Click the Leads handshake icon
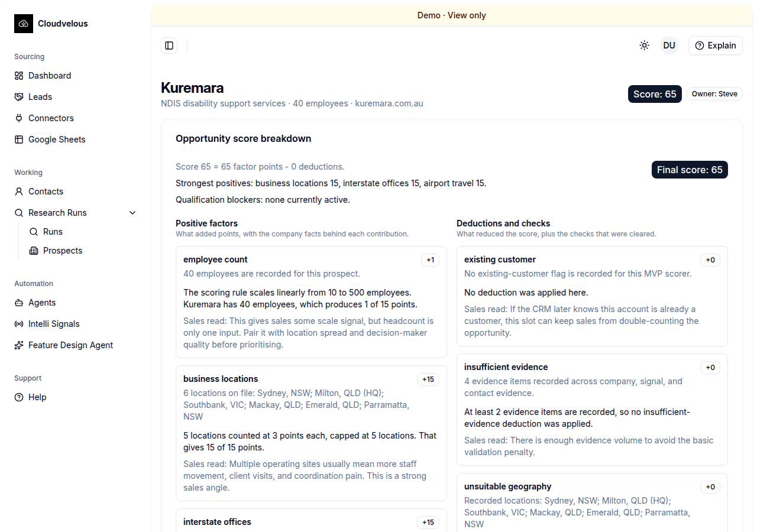Viewport: 757px width, 532px height. coord(19,97)
